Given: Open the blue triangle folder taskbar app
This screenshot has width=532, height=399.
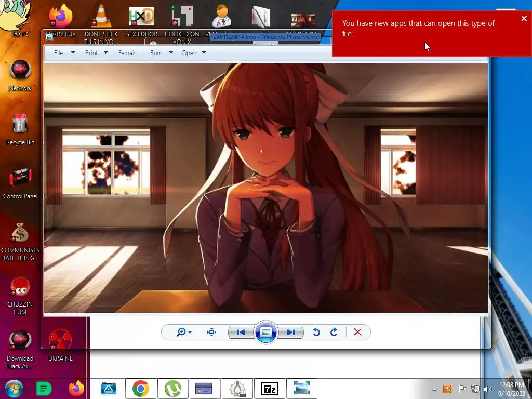Looking at the screenshot, I should [108, 389].
